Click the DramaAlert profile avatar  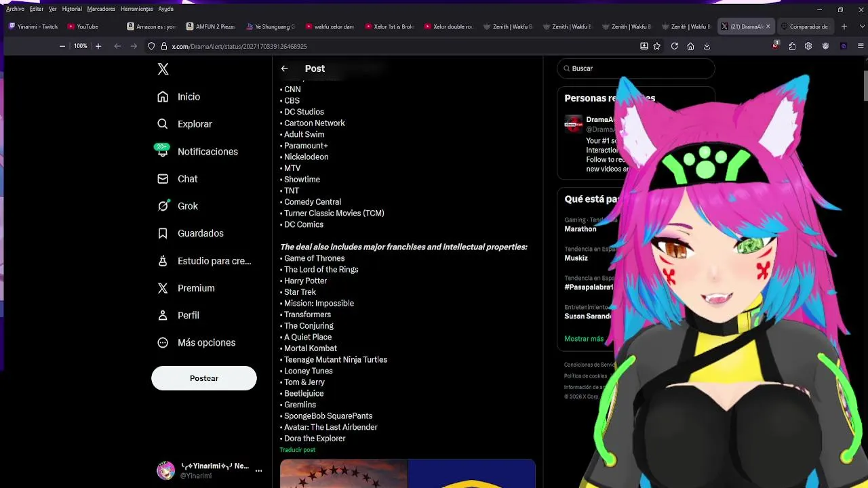574,123
